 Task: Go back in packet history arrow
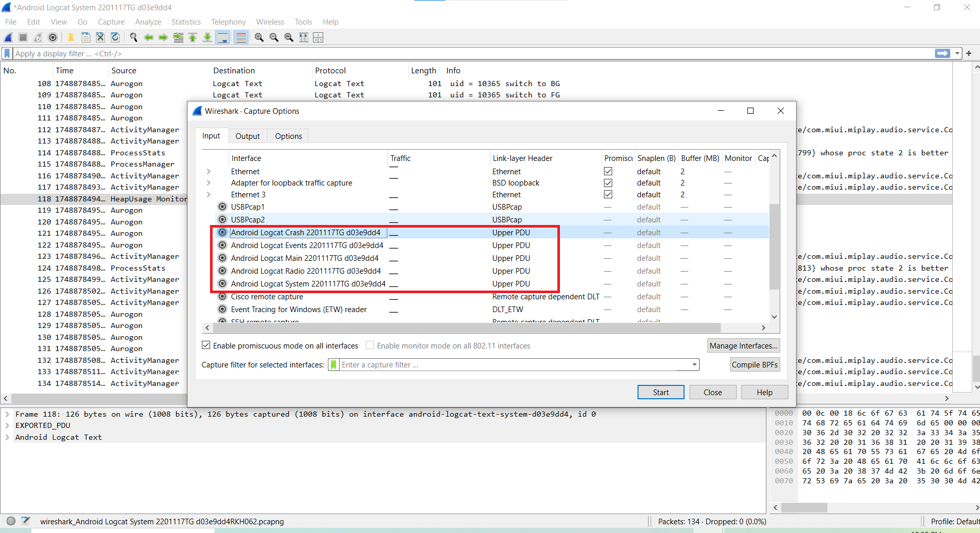click(x=149, y=37)
